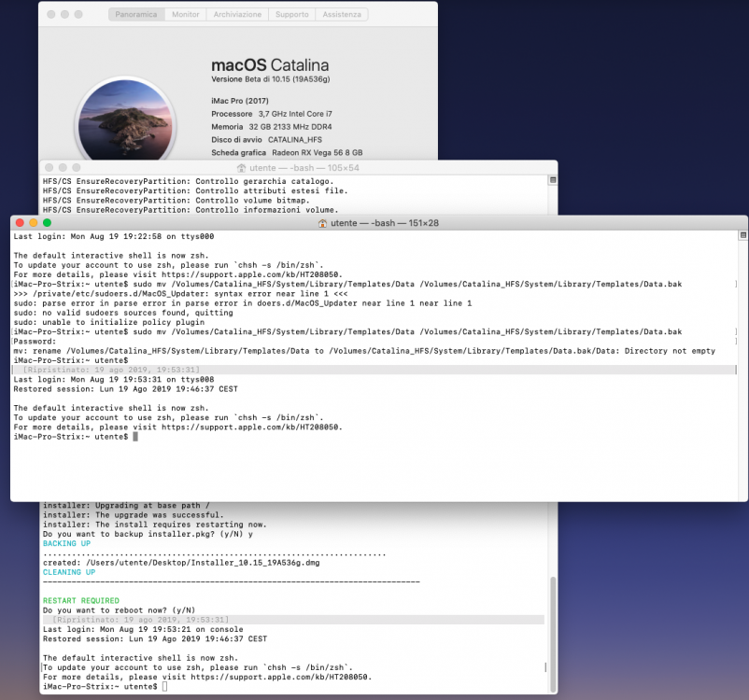Click the split pane icon in the background terminal
749x700 pixels.
[553, 180]
